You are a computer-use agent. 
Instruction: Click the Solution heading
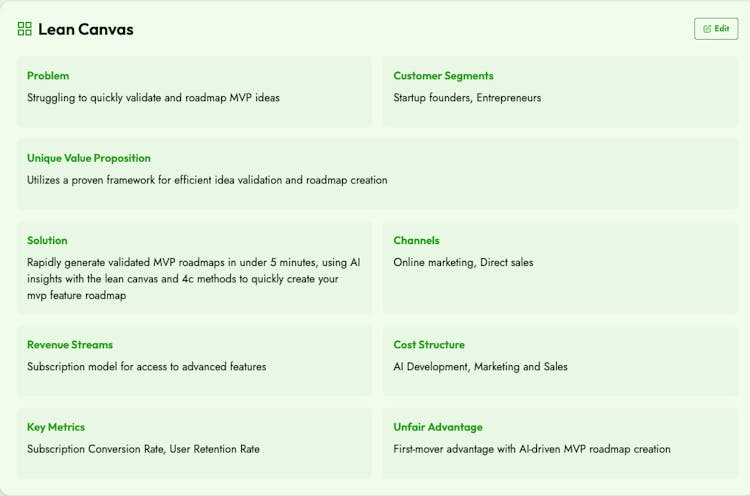pos(47,240)
